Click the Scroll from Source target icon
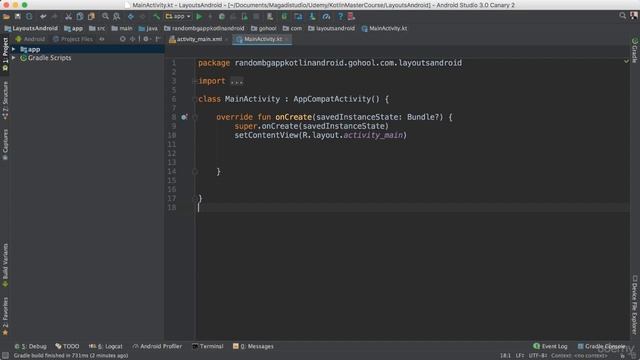The height and width of the screenshot is (360, 640). click(122, 39)
